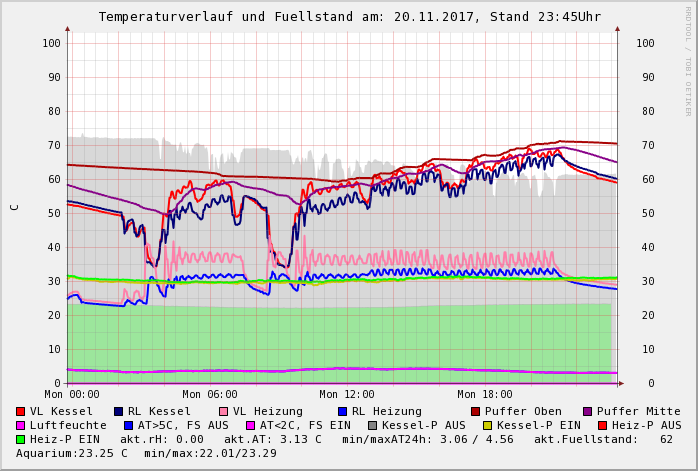Click the Temperaturverlauf und Fuellstand chart title

click(349, 17)
